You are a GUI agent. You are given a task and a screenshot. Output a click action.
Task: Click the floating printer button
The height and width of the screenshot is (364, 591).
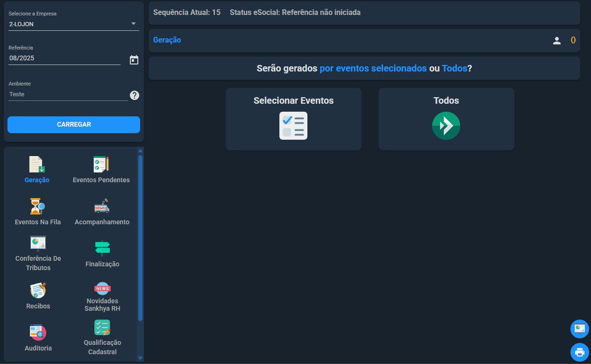tap(580, 352)
